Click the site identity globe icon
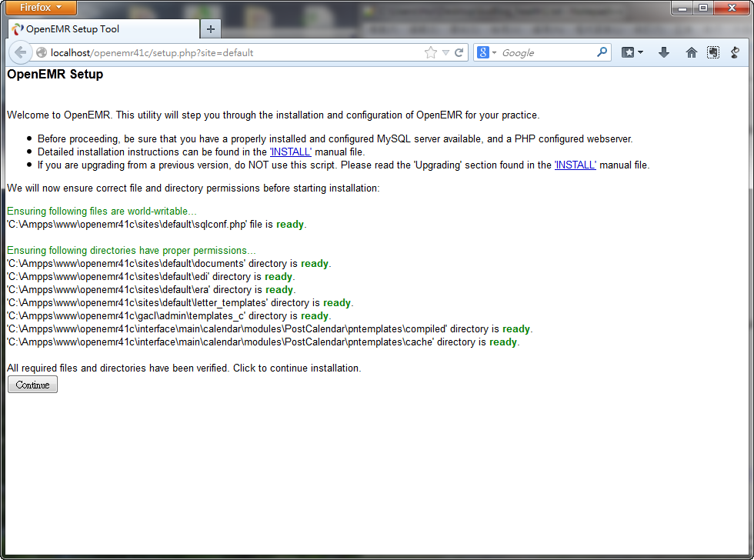This screenshot has width=754, height=560. tap(42, 53)
